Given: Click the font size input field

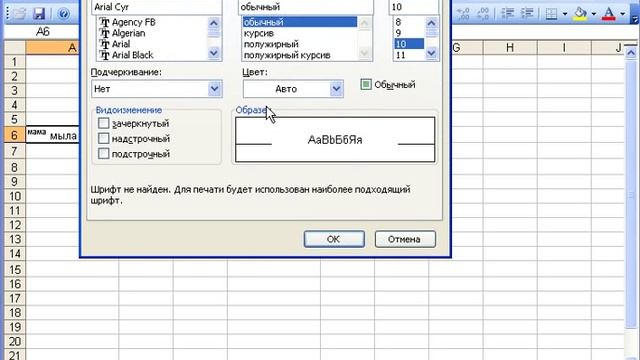Looking at the screenshot, I should click(x=414, y=7).
